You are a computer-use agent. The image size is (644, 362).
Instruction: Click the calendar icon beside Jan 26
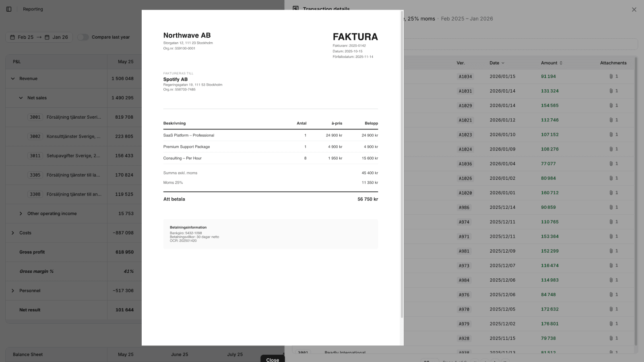pos(47,37)
